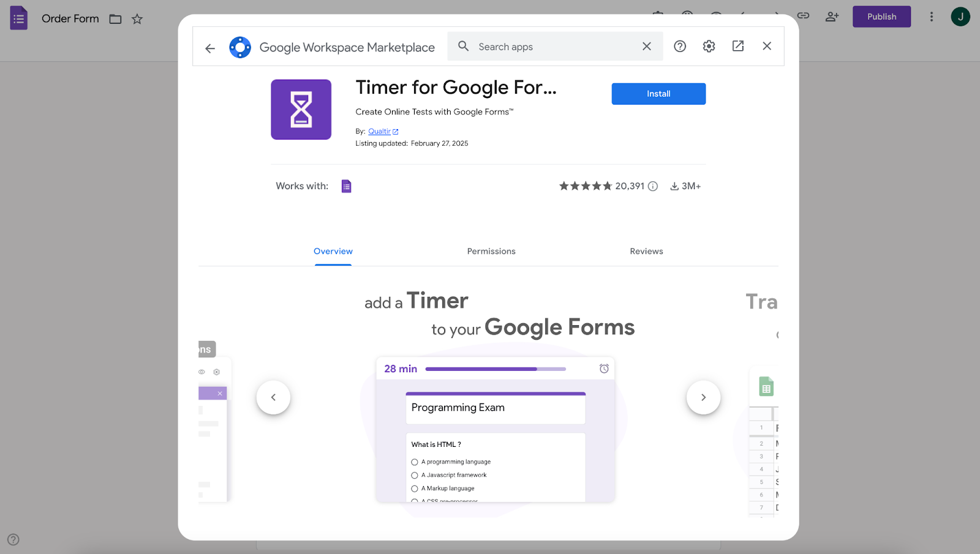980x554 pixels.
Task: Add collaborators to the form
Action: (x=832, y=17)
